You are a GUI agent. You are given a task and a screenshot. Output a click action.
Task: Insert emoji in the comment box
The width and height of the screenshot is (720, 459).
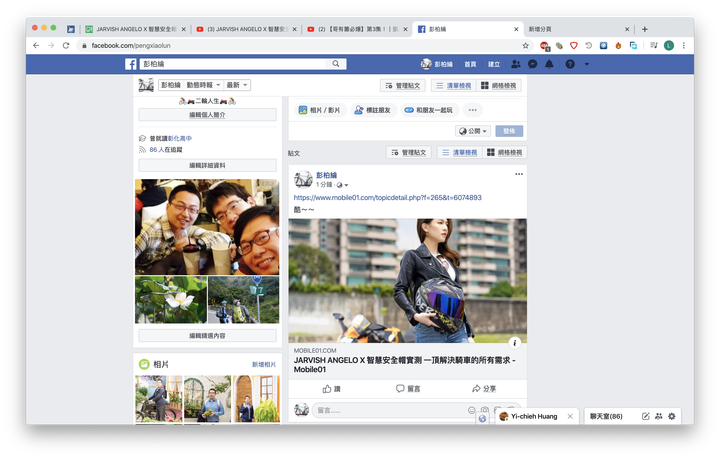[472, 410]
